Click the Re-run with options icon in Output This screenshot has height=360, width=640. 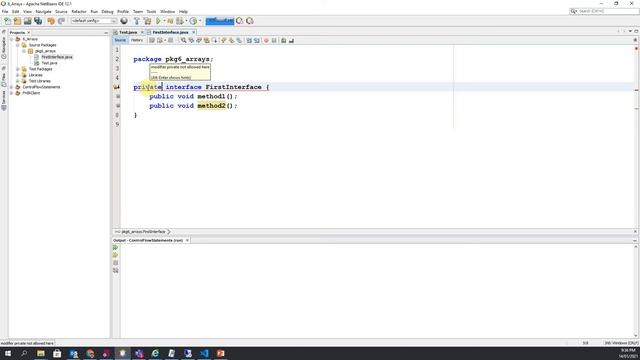[116, 255]
